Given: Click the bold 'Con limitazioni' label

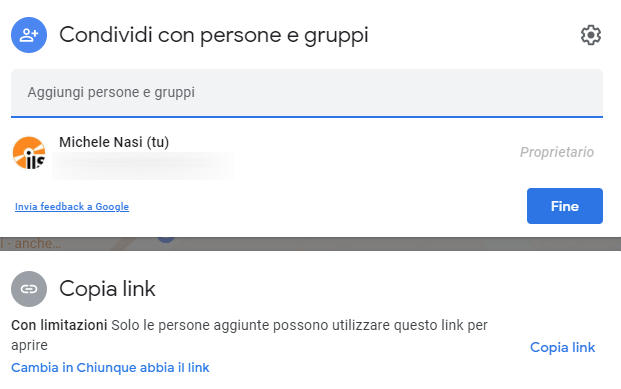Looking at the screenshot, I should pos(59,325).
